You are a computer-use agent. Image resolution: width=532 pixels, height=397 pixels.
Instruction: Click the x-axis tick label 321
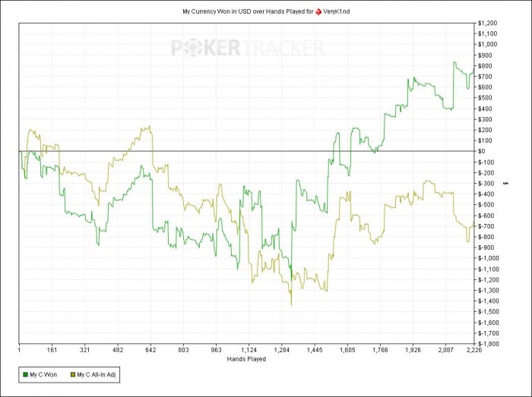(x=85, y=350)
